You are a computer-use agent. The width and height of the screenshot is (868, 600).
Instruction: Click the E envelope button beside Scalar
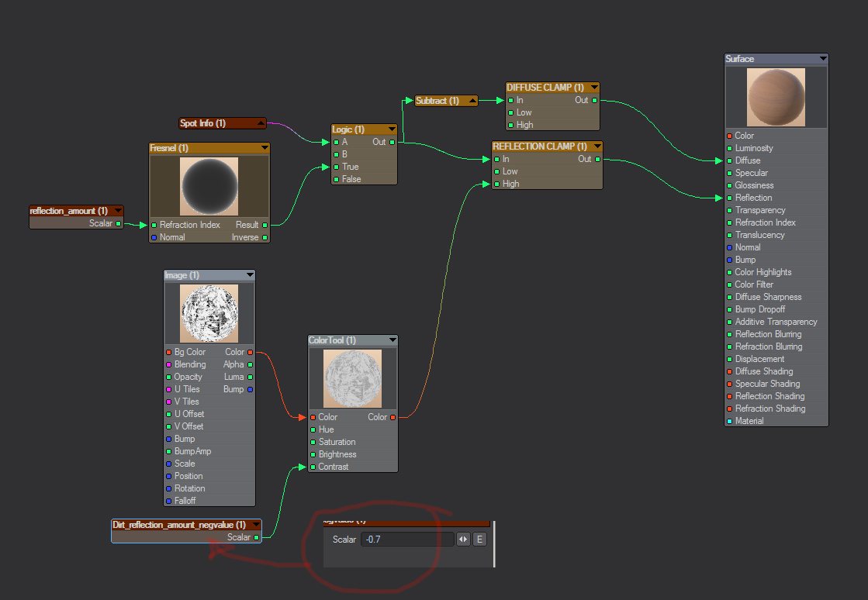[x=479, y=540]
